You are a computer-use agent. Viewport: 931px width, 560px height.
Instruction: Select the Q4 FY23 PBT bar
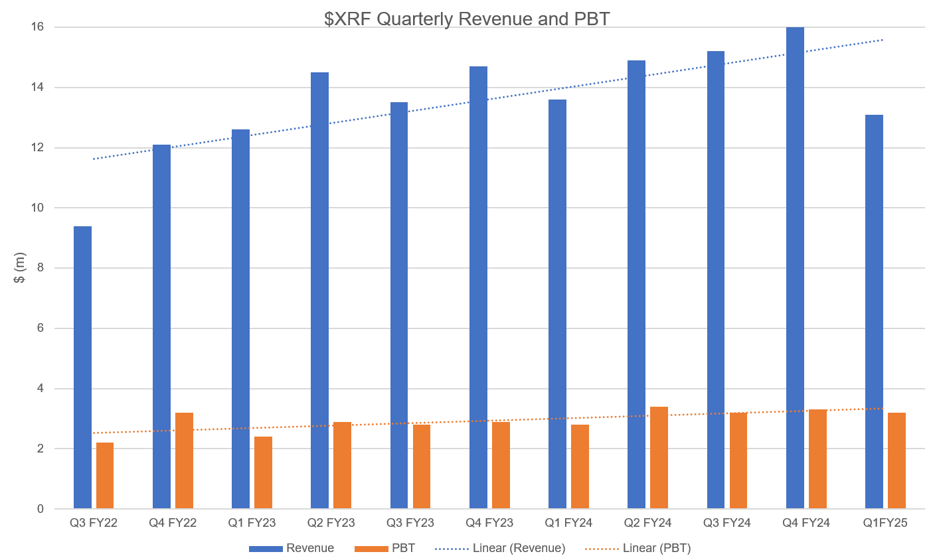tap(501, 465)
